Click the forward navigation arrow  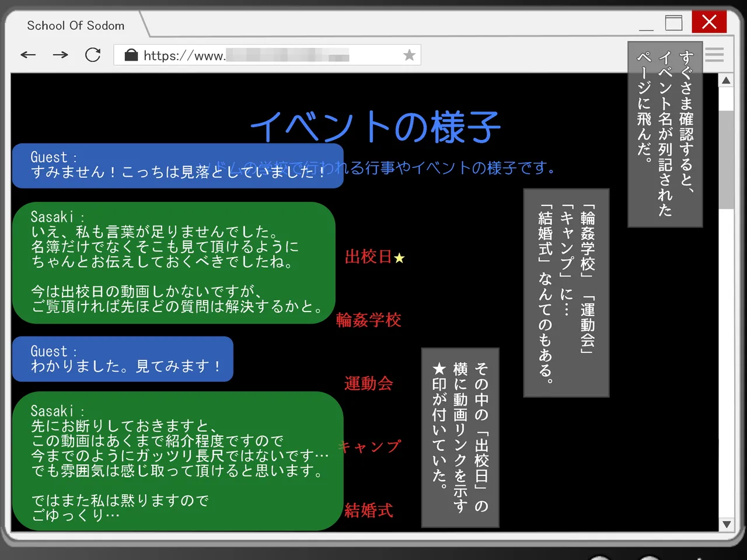pos(60,54)
